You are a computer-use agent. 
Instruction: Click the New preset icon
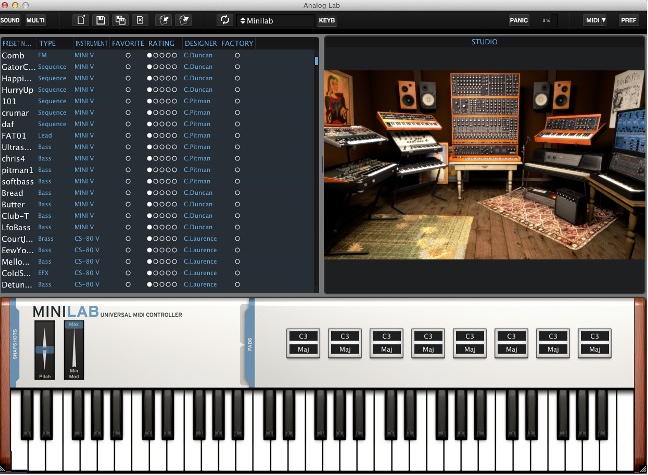[81, 20]
